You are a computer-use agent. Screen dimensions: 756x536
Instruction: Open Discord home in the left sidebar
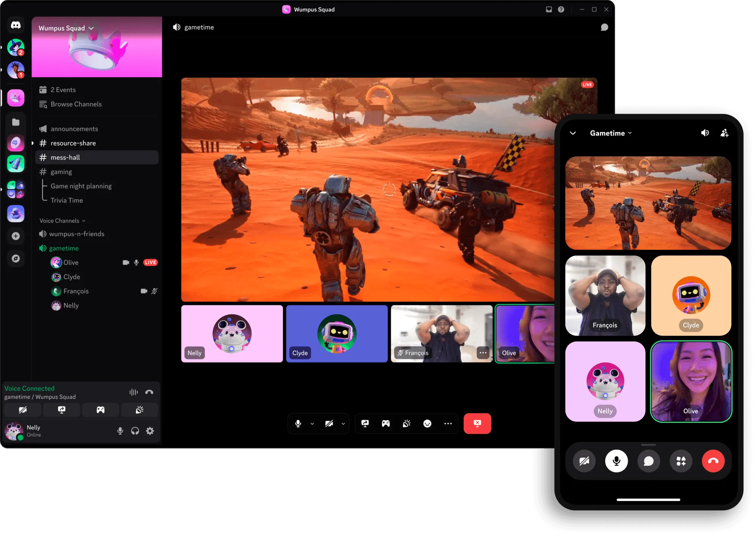click(x=15, y=25)
